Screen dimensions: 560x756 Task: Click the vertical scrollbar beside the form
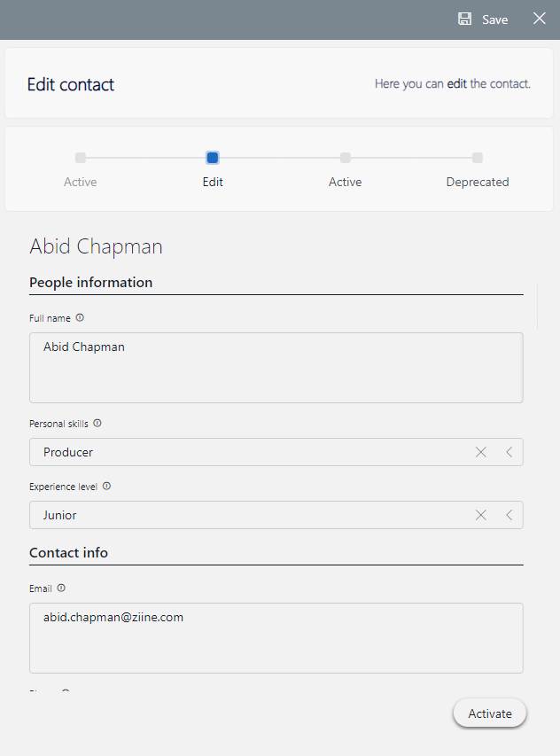(x=537, y=306)
